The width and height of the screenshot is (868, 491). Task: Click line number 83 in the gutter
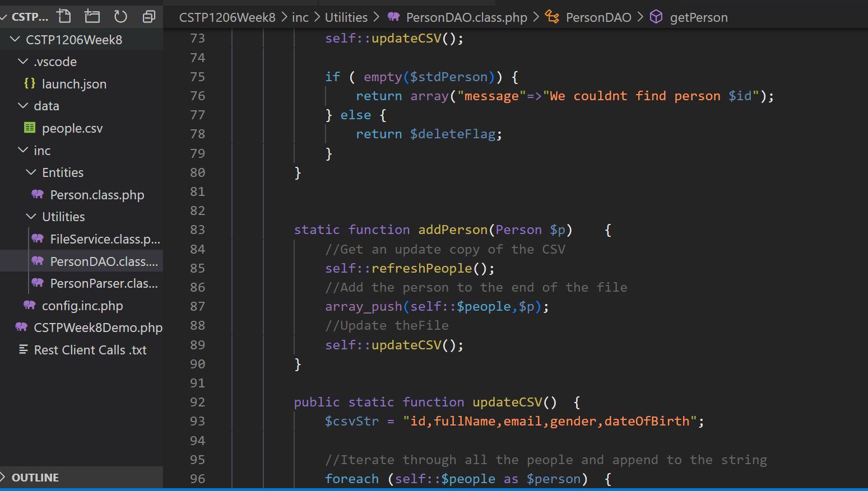tap(197, 230)
